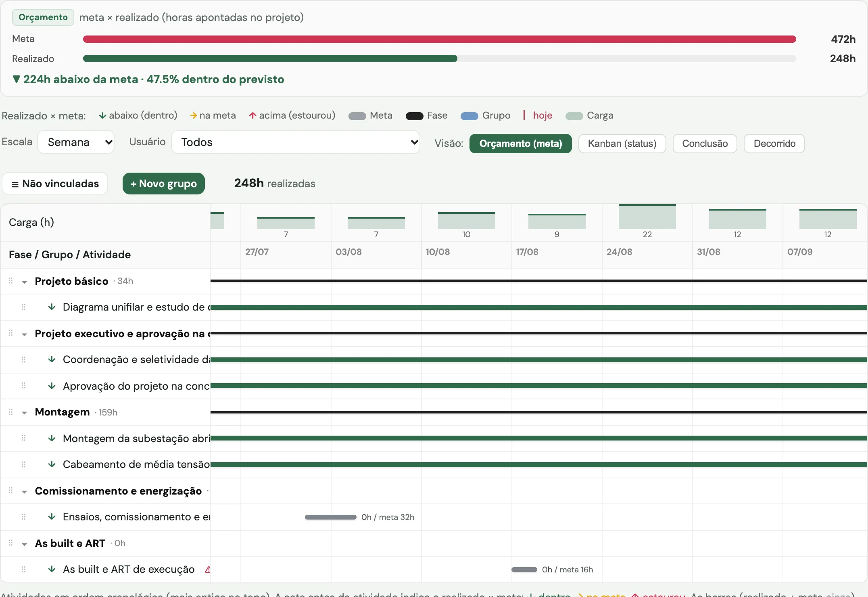Click drag handle of As built e ART phase
The height and width of the screenshot is (597, 868).
point(11,543)
